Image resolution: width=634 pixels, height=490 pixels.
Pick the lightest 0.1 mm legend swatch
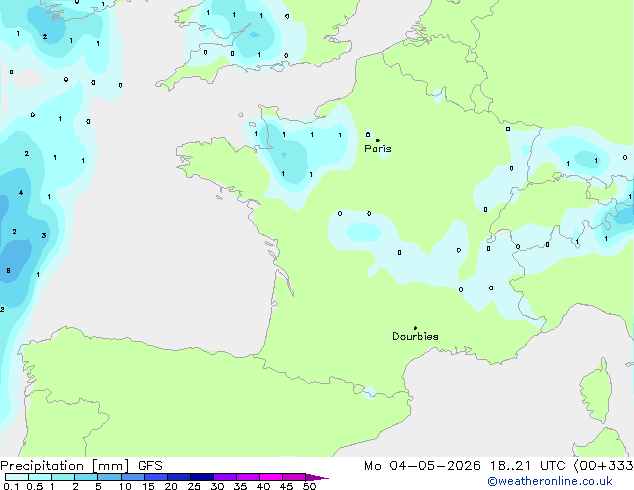[x=17, y=477]
